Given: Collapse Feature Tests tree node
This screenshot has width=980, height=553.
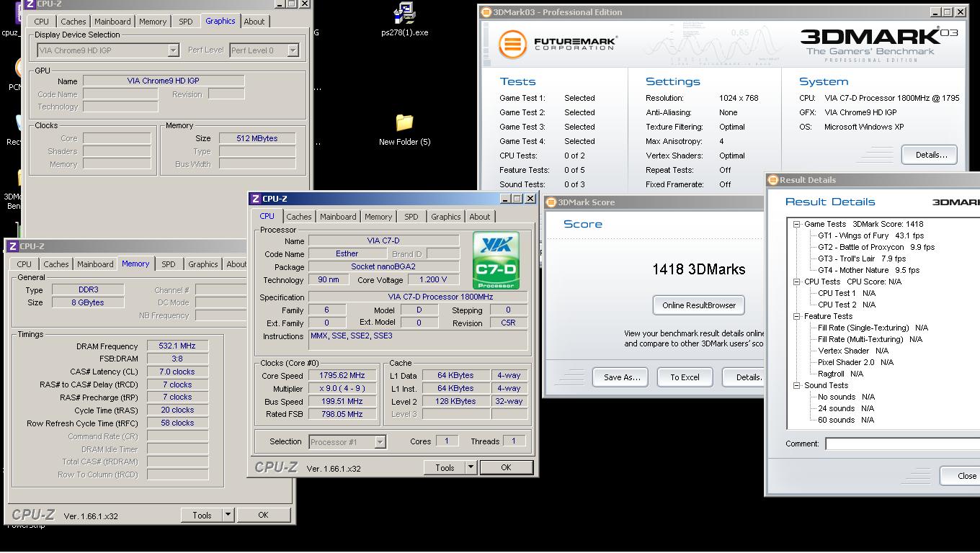Looking at the screenshot, I should click(797, 316).
